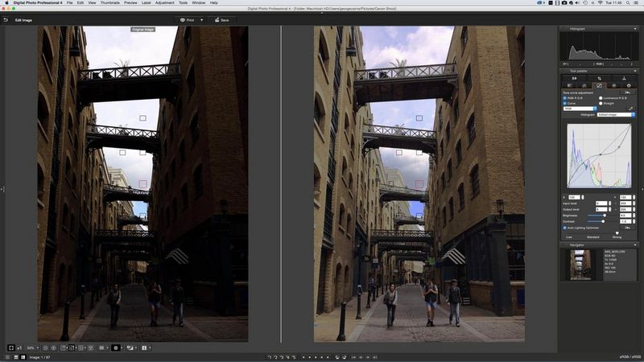Select the Luminance R G B radio button
Image resolution: width=644 pixels, height=362 pixels.
click(601, 97)
